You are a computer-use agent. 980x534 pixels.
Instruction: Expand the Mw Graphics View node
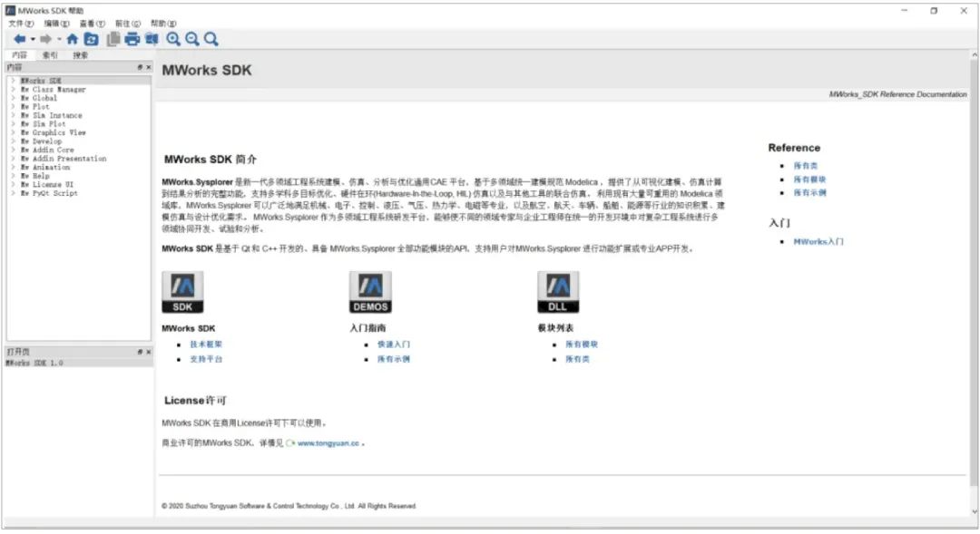coord(13,133)
